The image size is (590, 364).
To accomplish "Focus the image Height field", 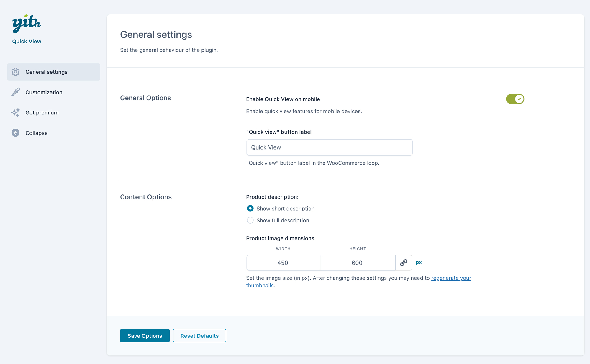I will 358,263.
